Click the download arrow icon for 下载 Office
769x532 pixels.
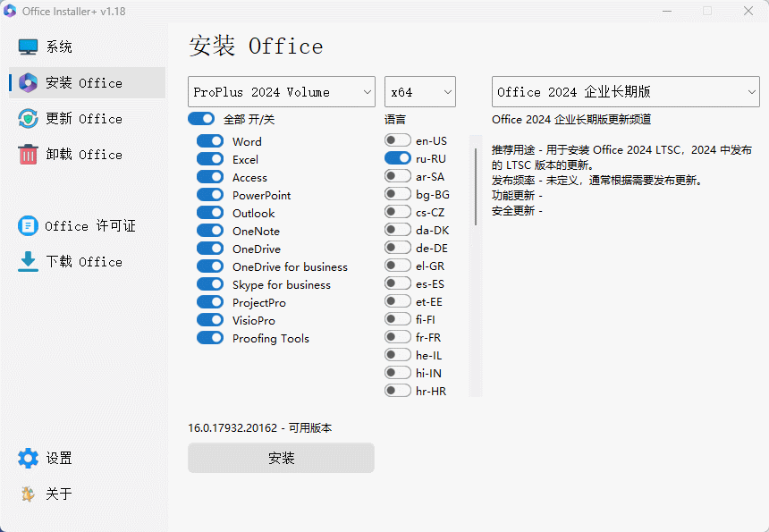[x=28, y=261]
